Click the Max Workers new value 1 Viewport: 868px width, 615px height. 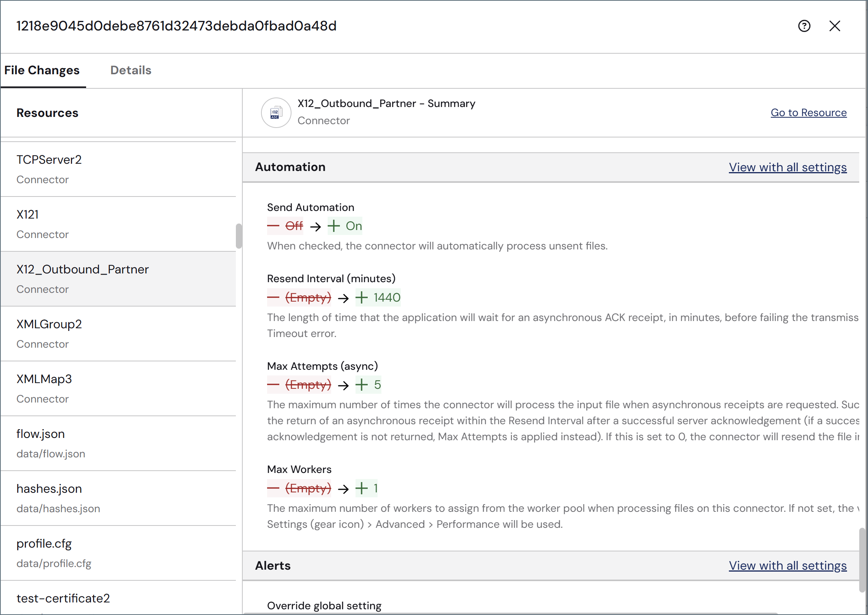coord(367,488)
